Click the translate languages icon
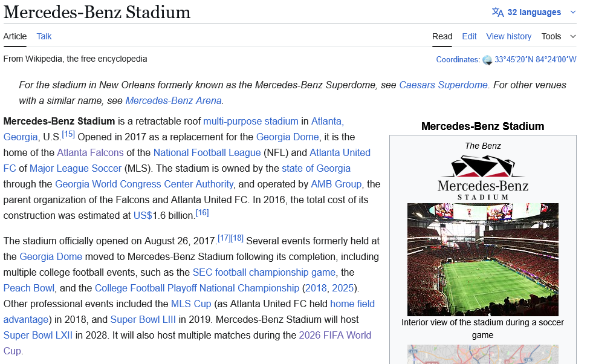The width and height of the screenshot is (593, 364). (x=497, y=12)
